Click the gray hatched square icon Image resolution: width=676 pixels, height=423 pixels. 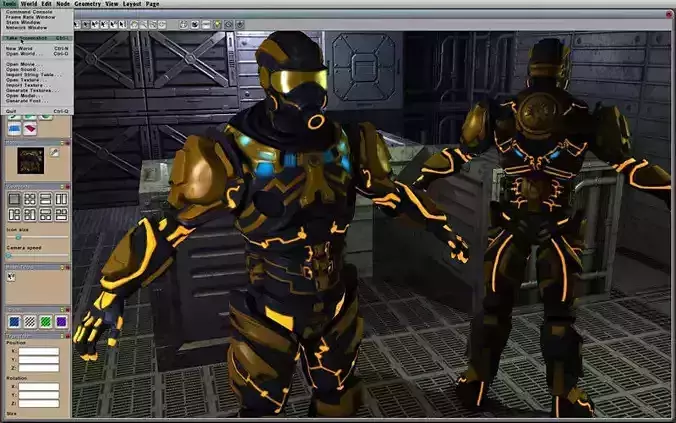pos(30,321)
